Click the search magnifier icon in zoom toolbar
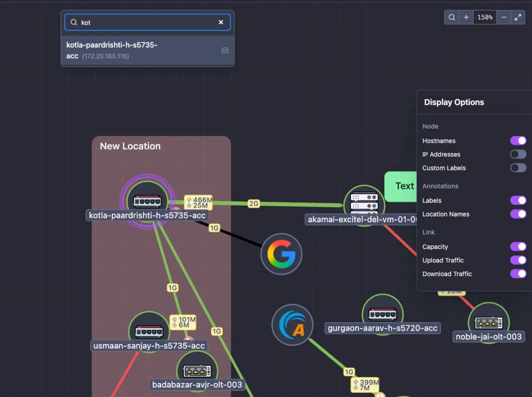 pos(451,17)
